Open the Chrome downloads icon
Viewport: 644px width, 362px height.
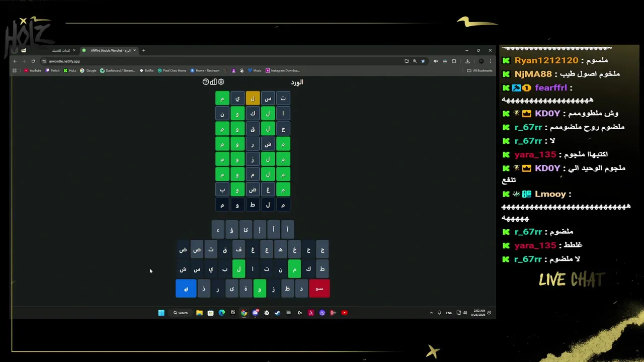[467, 61]
